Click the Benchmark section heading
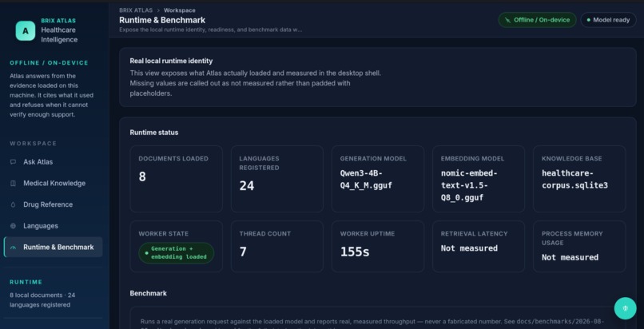This screenshot has height=329, width=644. pos(149,293)
